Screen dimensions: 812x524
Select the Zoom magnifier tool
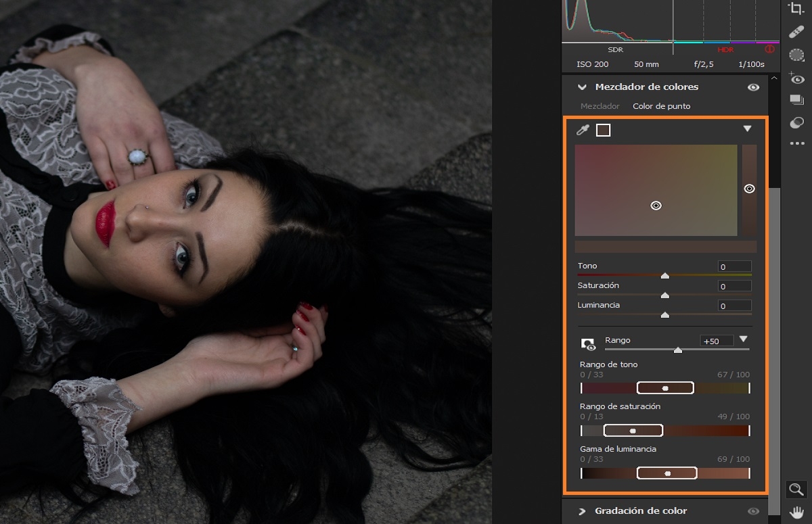[x=797, y=490]
